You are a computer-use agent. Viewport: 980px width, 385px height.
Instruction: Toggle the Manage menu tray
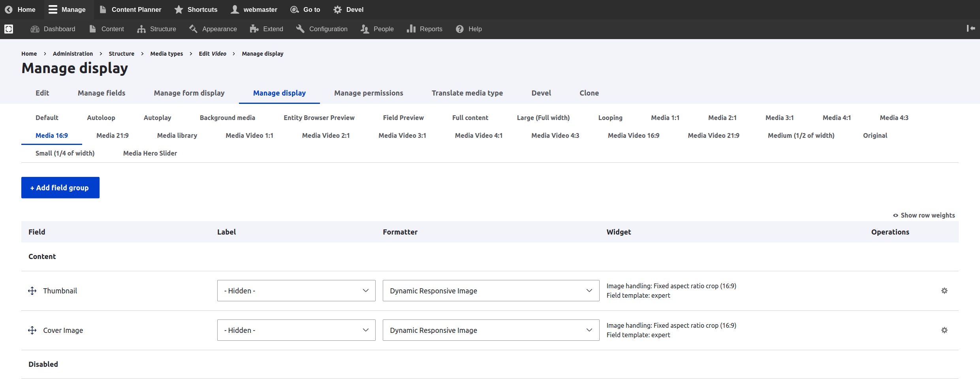click(67, 9)
